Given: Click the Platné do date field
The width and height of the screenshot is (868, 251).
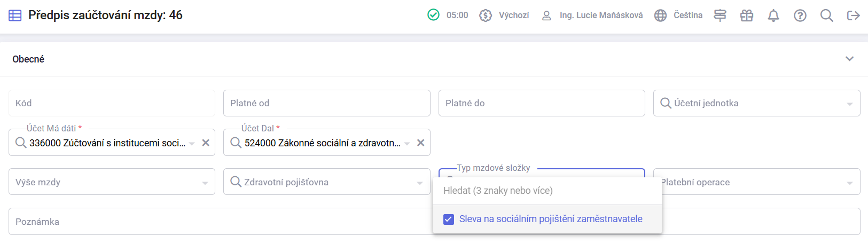Looking at the screenshot, I should [x=542, y=103].
